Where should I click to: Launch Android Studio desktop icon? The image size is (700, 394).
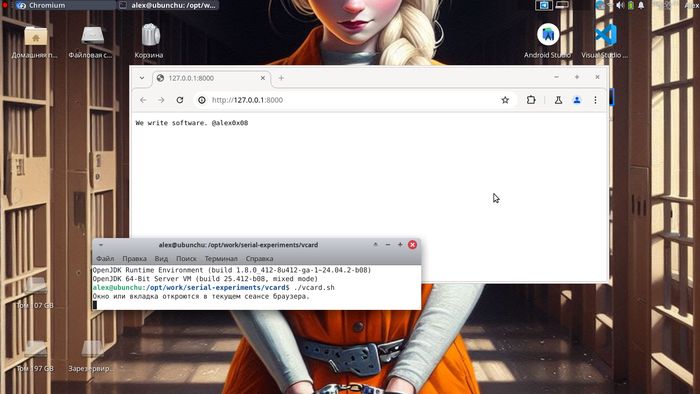pos(548,42)
